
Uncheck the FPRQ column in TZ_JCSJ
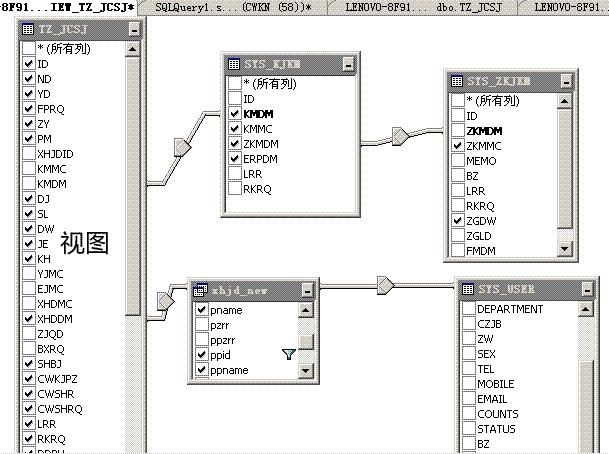[x=27, y=107]
